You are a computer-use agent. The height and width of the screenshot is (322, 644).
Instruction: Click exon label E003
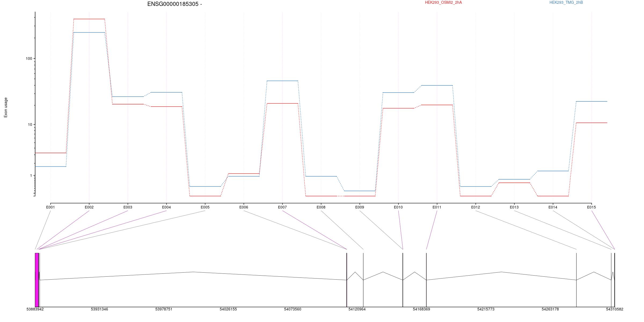coord(128,207)
